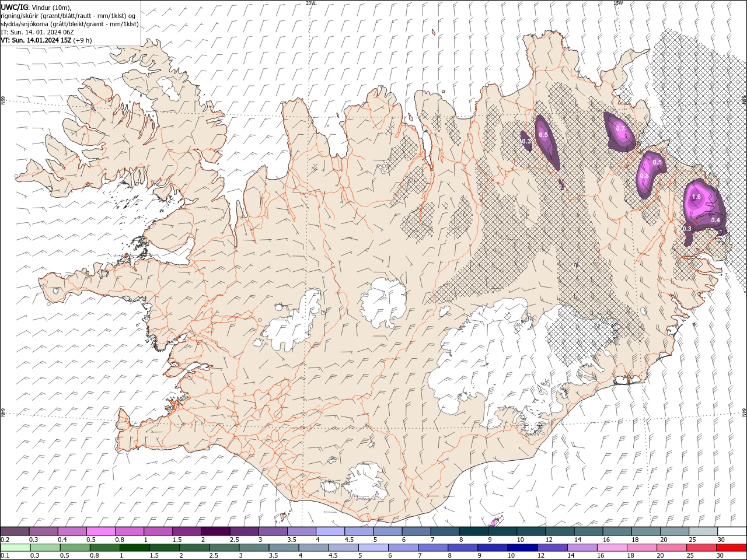This screenshot has width=747, height=560.
Task: Click the 20W longitude label at top
Action: [x=310, y=2]
